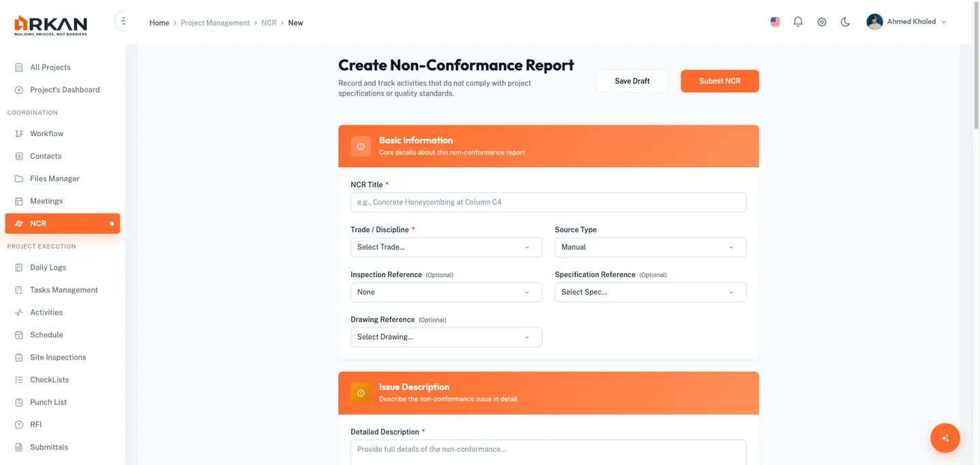Open the Specification Reference dropdown
This screenshot has width=980, height=465.
click(x=650, y=292)
